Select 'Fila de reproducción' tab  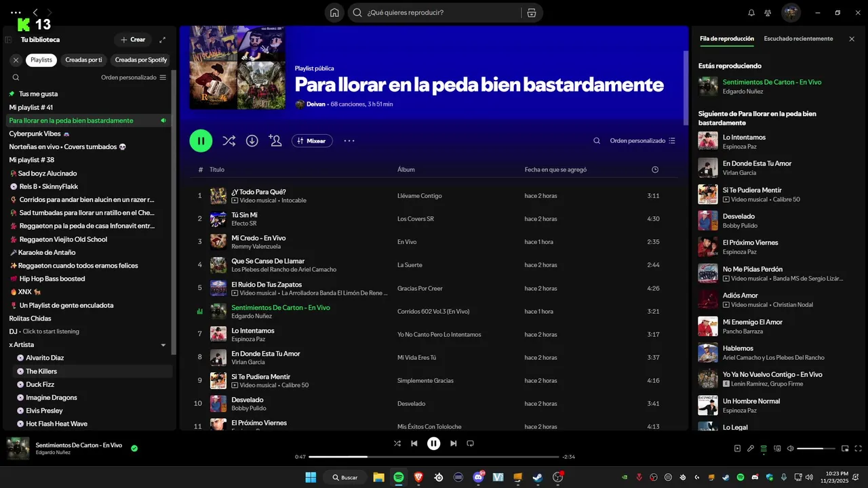[x=727, y=39]
